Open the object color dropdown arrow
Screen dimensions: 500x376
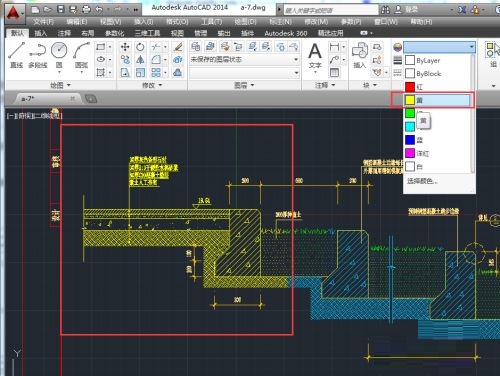472,47
